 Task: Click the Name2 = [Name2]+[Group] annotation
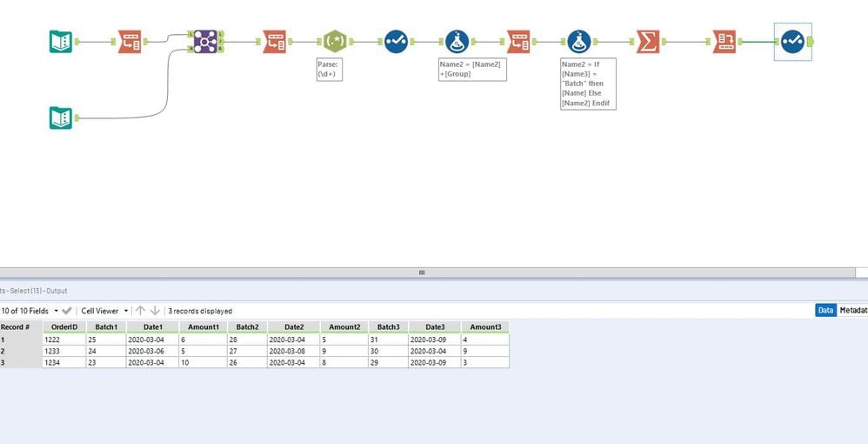[472, 70]
